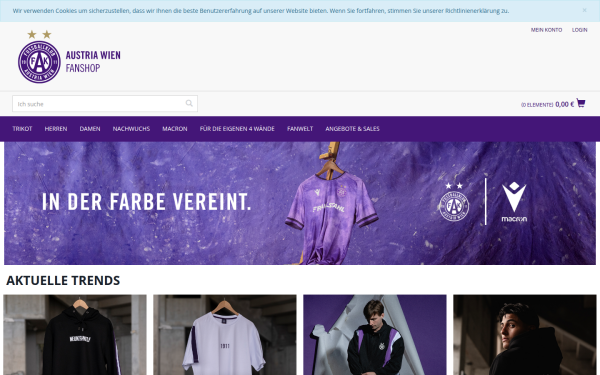Click the white club crest in banner

pos(454,202)
